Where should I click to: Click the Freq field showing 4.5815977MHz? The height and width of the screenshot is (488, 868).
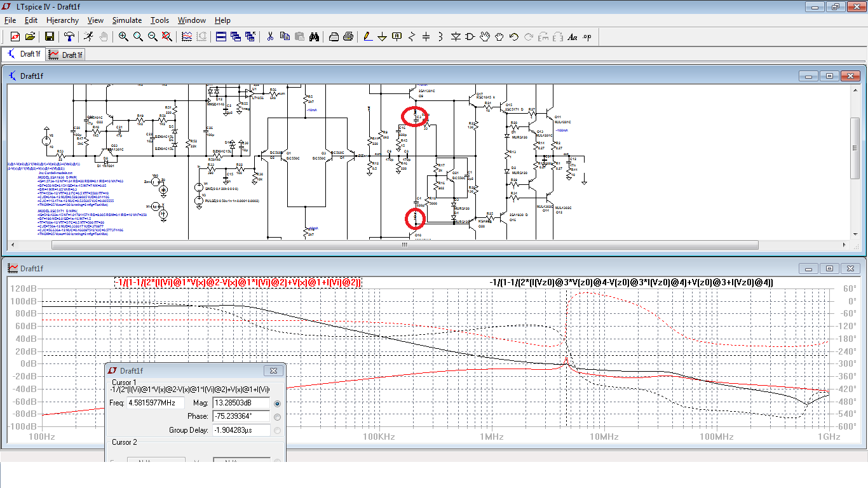pyautogui.click(x=156, y=403)
